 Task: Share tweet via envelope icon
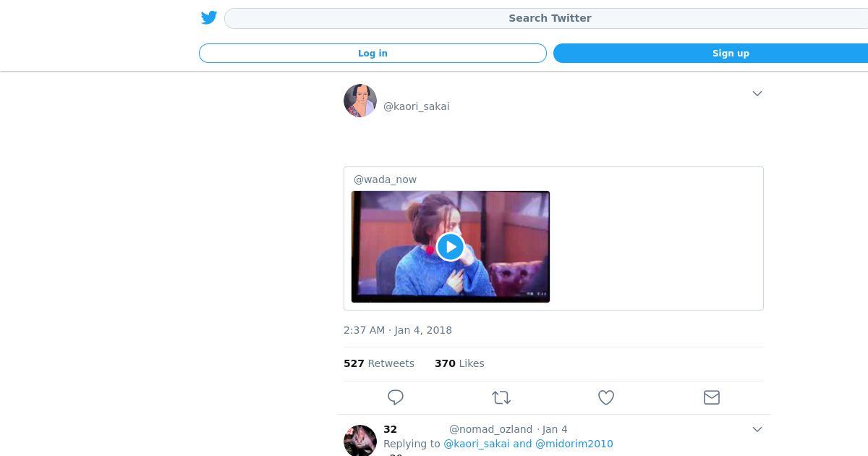pyautogui.click(x=712, y=397)
